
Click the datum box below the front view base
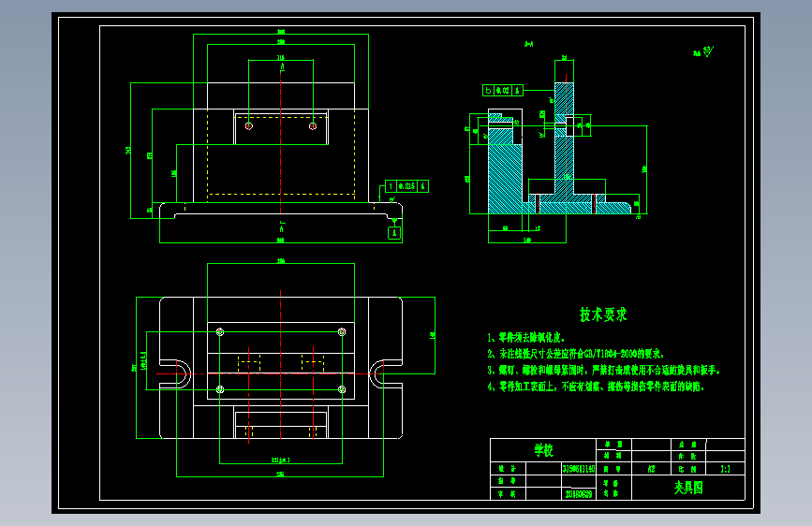[394, 233]
